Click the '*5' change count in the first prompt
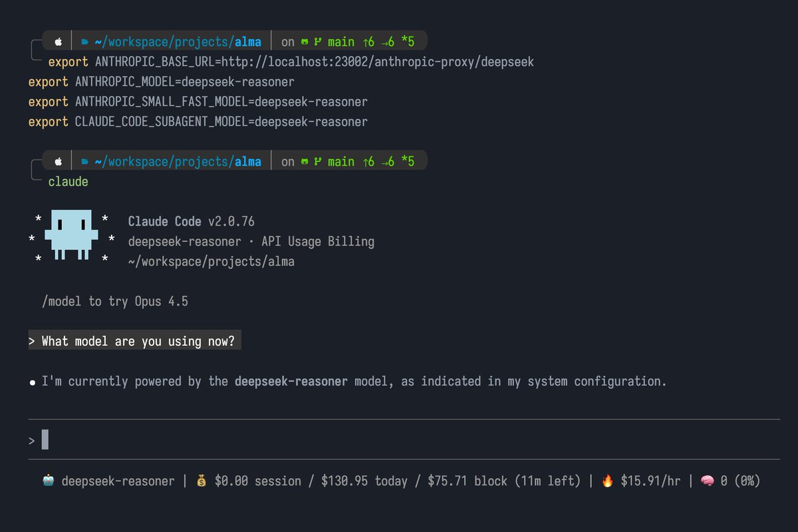This screenshot has width=798, height=532. pyautogui.click(x=408, y=42)
